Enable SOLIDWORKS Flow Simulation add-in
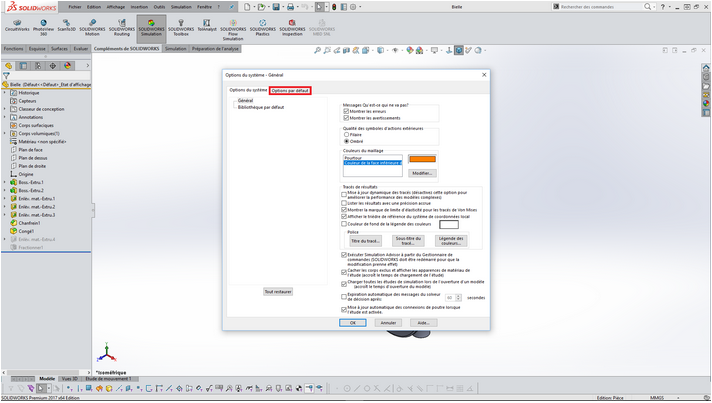 pos(233,30)
